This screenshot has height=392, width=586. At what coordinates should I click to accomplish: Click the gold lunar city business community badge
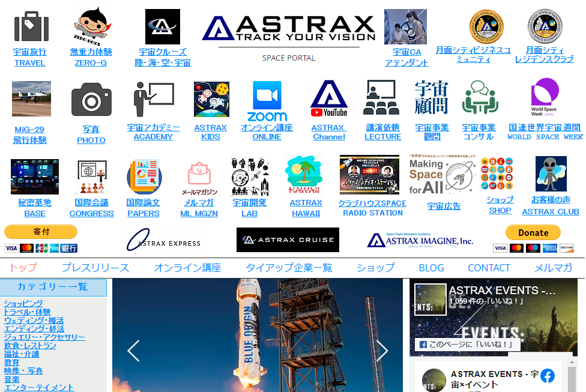(486, 26)
